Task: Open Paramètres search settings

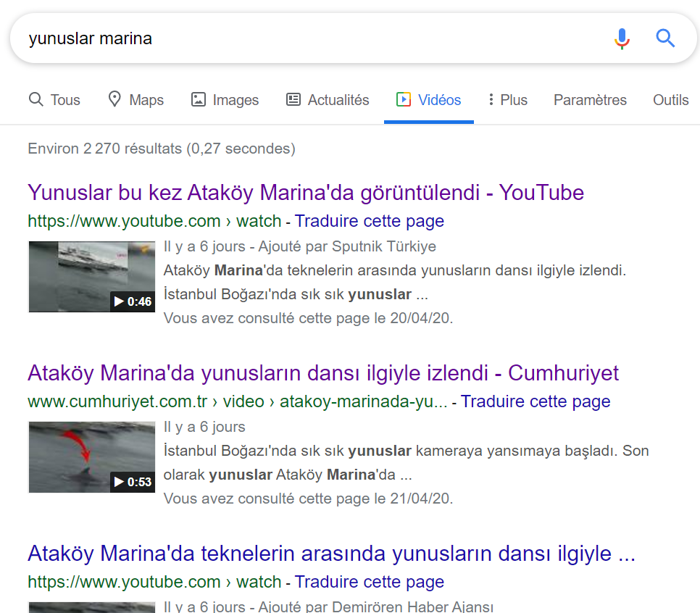Action: coord(590,99)
